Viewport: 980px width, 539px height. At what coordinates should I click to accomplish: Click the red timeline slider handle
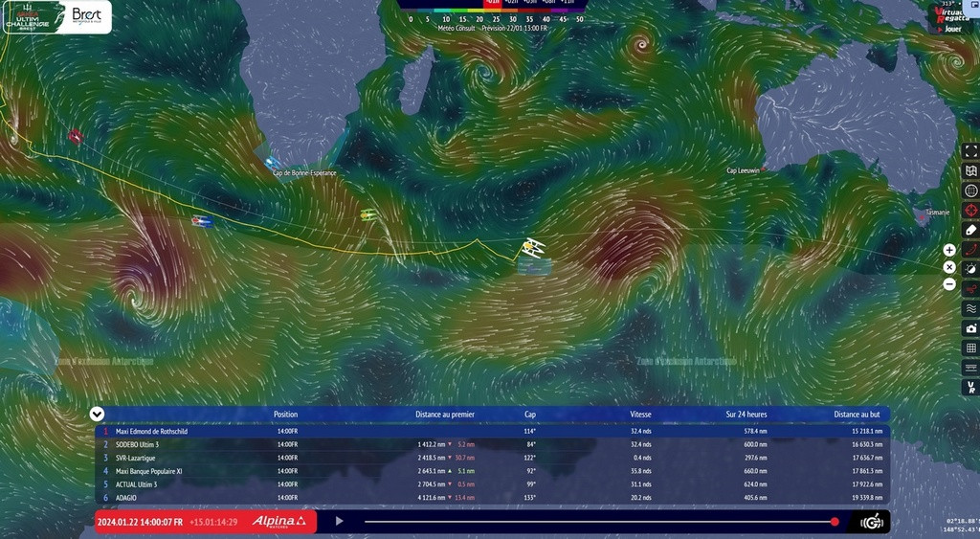pos(835,522)
